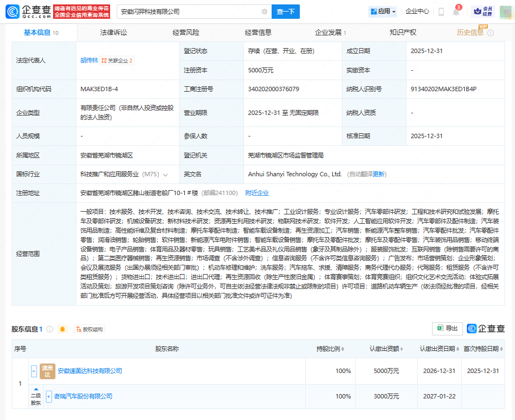View the 股权结构 equity structure chart
Viewport: 515px width, 420px height.
click(x=90, y=328)
